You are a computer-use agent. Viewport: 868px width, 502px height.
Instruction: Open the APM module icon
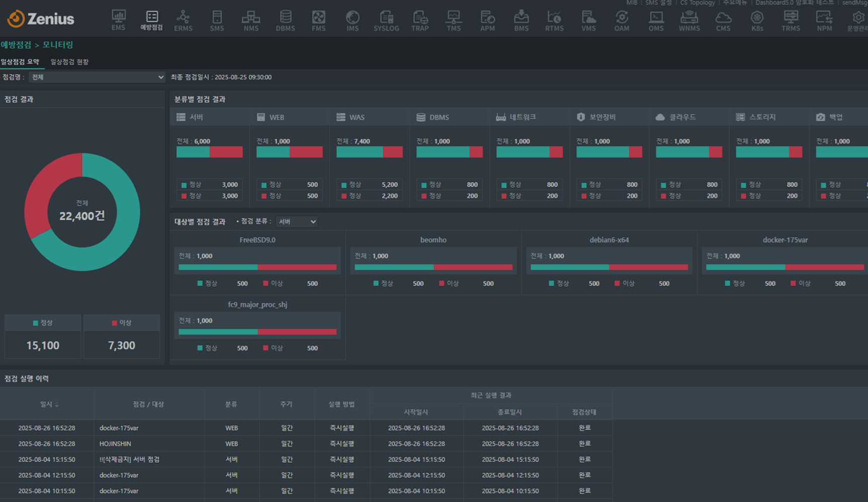pyautogui.click(x=487, y=20)
